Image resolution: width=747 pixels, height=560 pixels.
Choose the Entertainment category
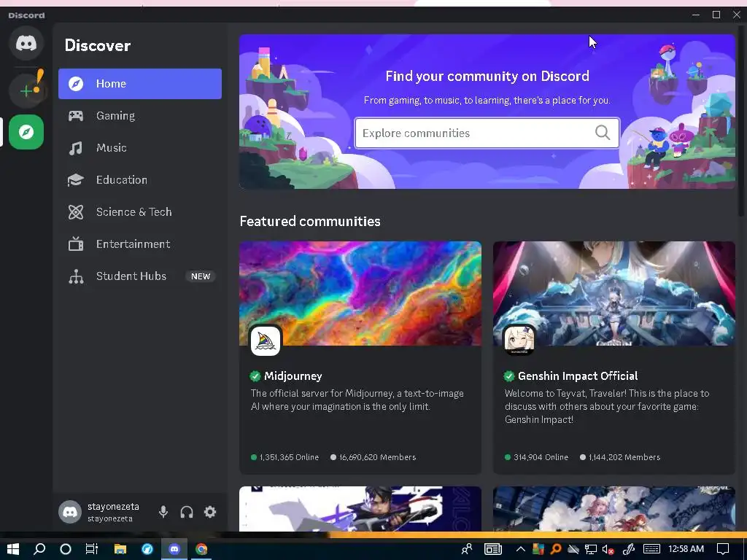(x=140, y=244)
